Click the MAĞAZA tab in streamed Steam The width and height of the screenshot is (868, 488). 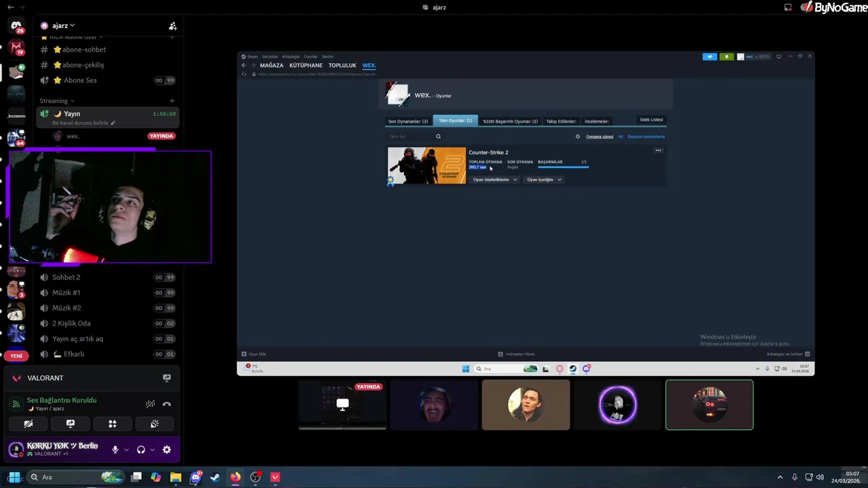[271, 66]
